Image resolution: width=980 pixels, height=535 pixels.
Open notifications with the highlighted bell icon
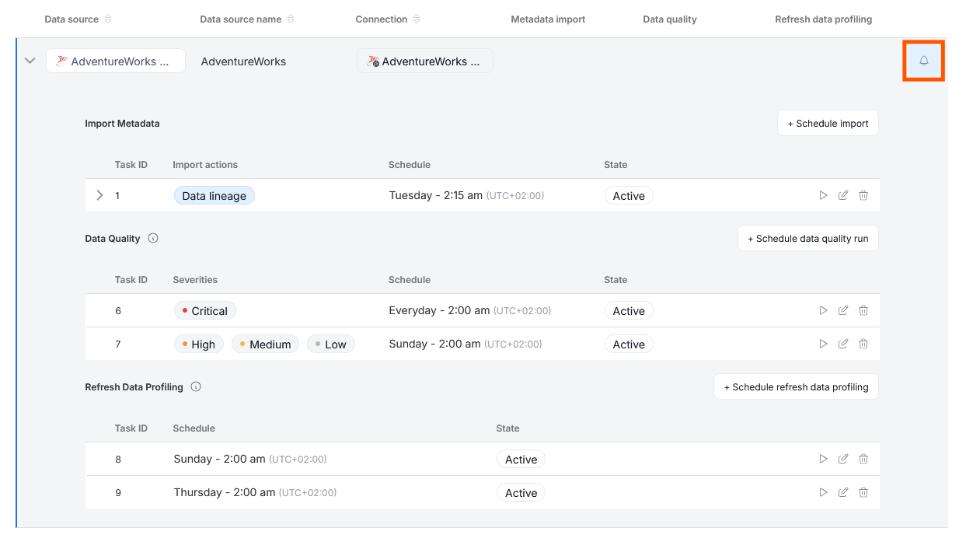pos(923,60)
